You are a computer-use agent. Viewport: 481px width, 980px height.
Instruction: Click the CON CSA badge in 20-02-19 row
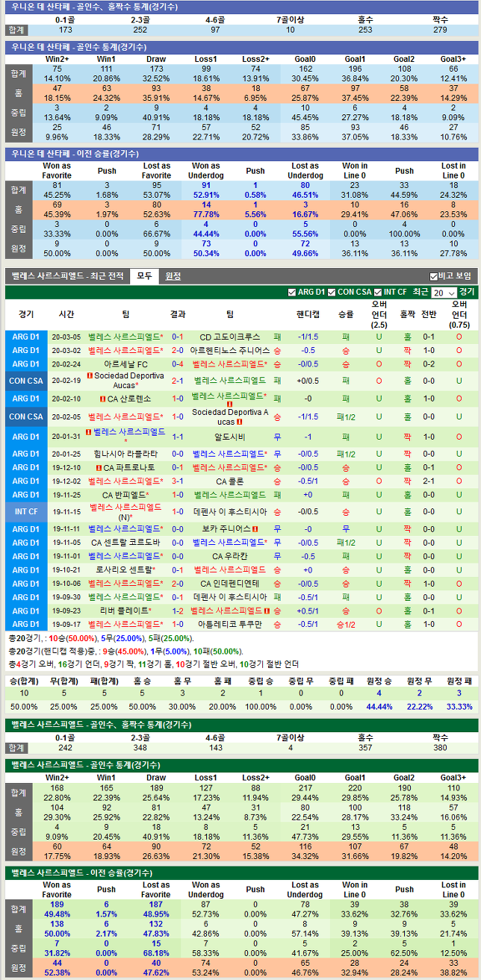pyautogui.click(x=26, y=381)
